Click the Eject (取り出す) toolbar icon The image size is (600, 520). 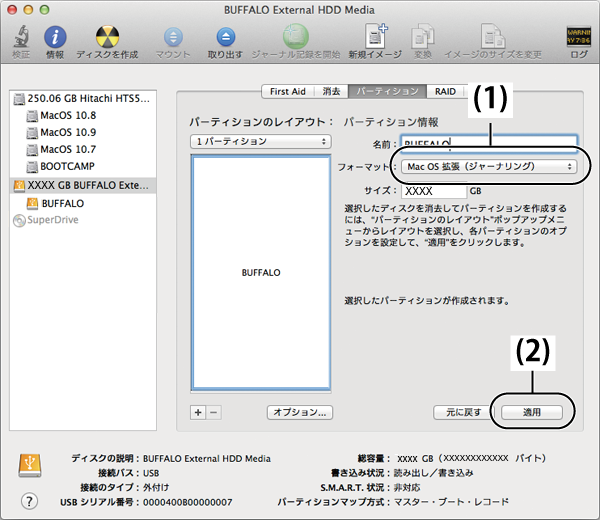[x=226, y=37]
